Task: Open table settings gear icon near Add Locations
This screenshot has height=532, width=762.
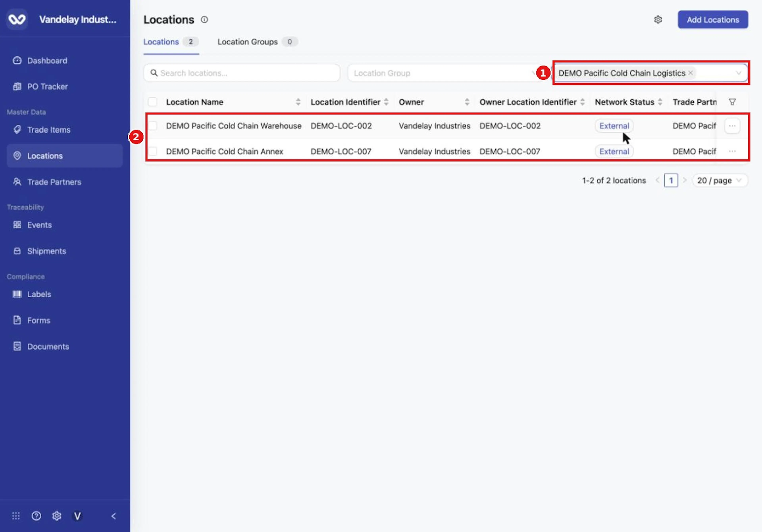Action: point(658,20)
